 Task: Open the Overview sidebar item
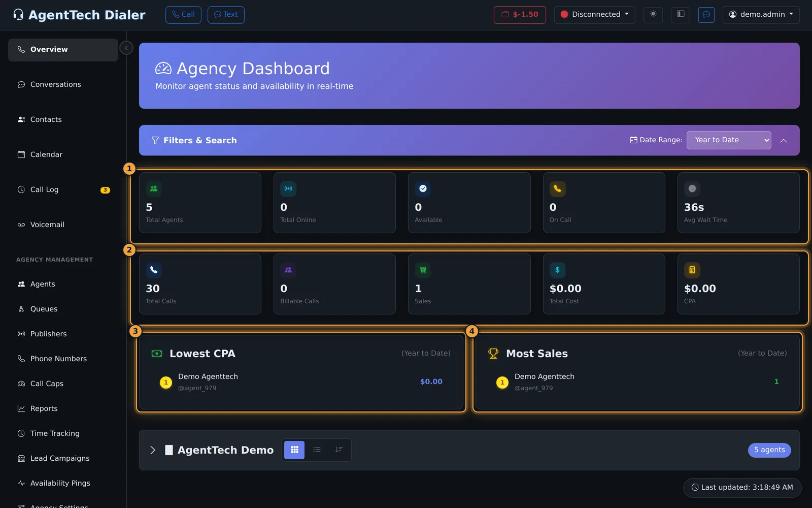(63, 50)
